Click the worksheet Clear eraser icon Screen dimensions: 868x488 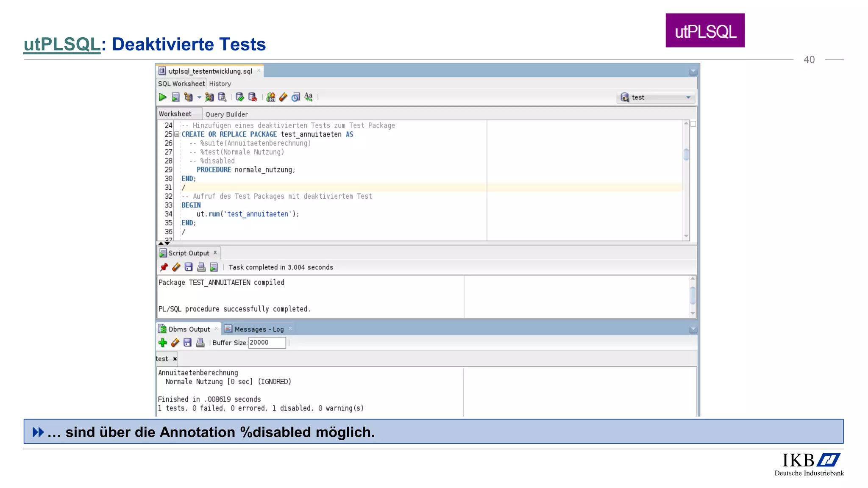pos(283,97)
